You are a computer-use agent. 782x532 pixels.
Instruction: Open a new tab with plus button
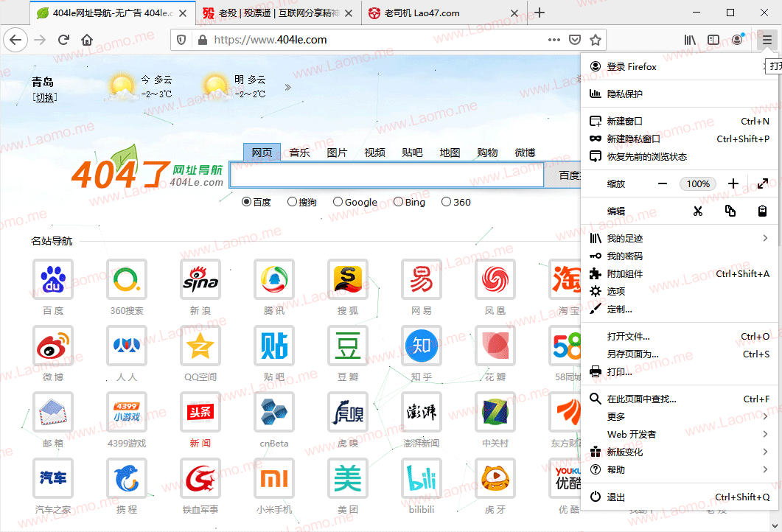pos(540,13)
